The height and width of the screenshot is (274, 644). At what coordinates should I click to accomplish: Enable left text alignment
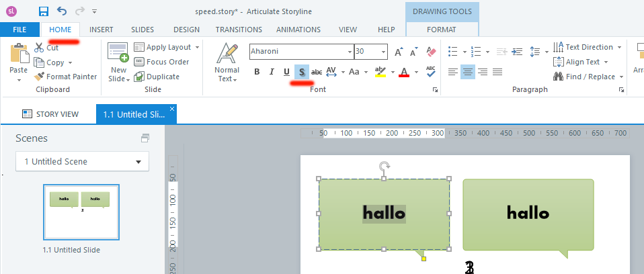[453, 72]
